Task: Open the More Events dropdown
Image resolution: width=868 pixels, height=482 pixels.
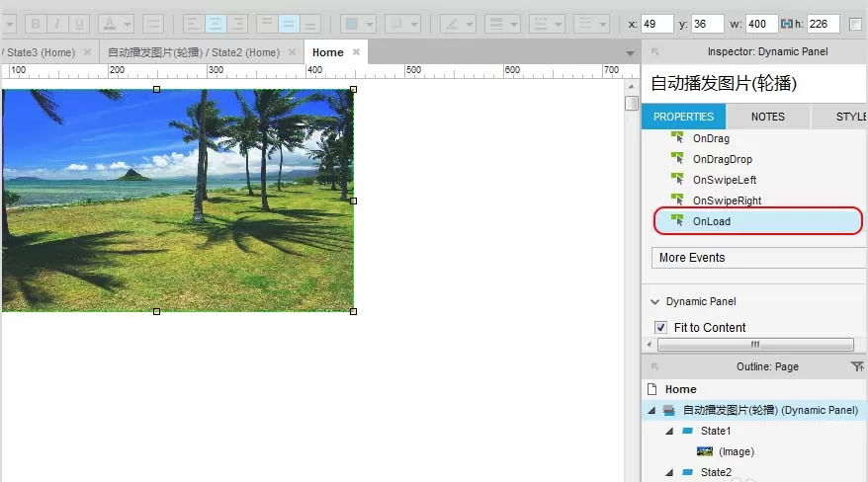Action: 759,258
